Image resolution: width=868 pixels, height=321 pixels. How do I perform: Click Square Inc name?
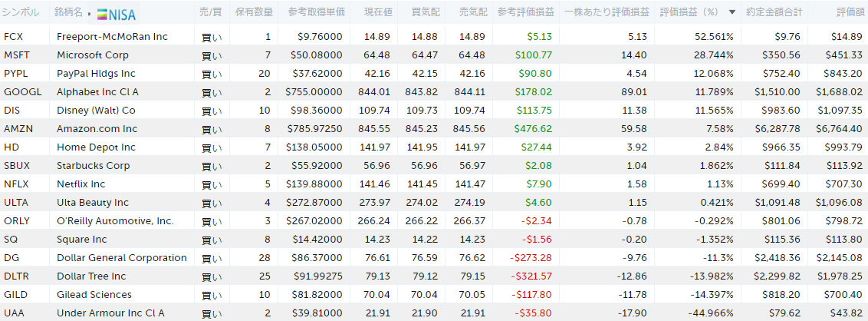pyautogui.click(x=82, y=239)
